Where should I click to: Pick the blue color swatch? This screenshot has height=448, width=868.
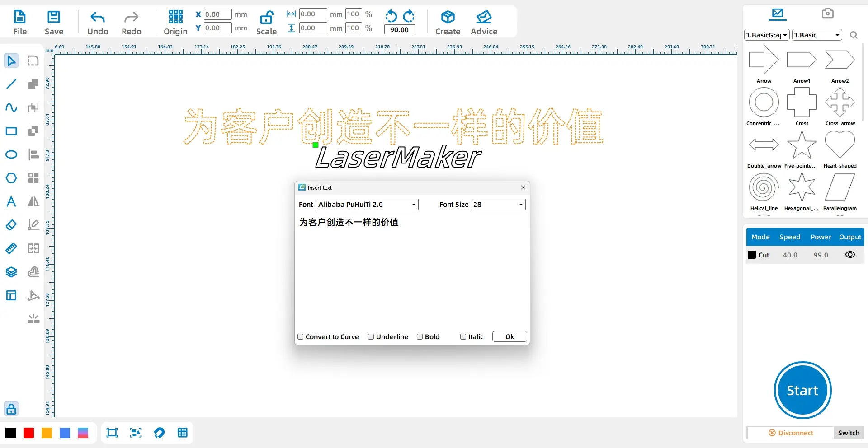(65, 433)
